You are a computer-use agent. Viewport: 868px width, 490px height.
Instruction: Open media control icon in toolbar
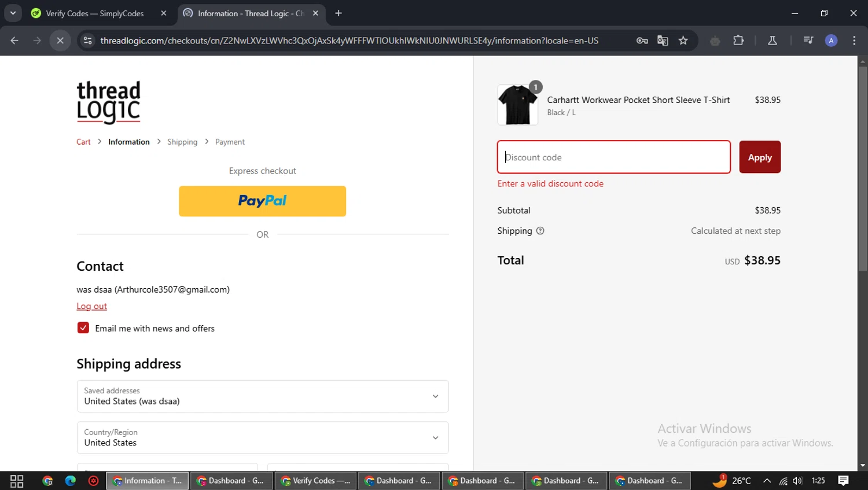(808, 40)
